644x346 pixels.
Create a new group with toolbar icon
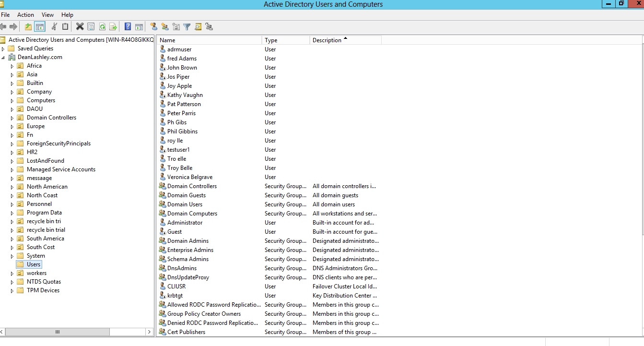[x=165, y=27]
